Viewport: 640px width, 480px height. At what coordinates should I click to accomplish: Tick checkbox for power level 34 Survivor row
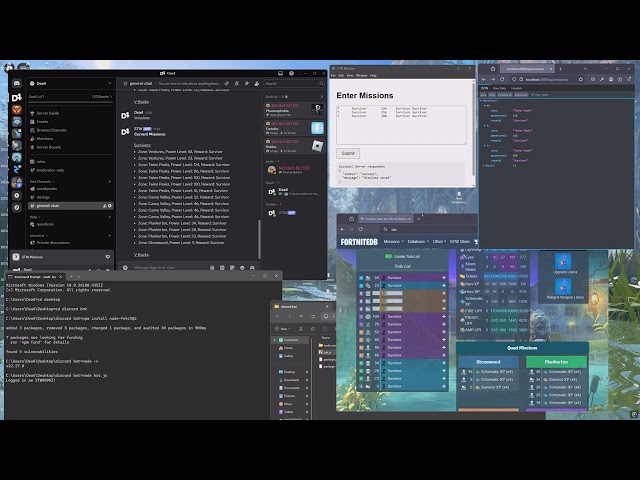(361, 363)
